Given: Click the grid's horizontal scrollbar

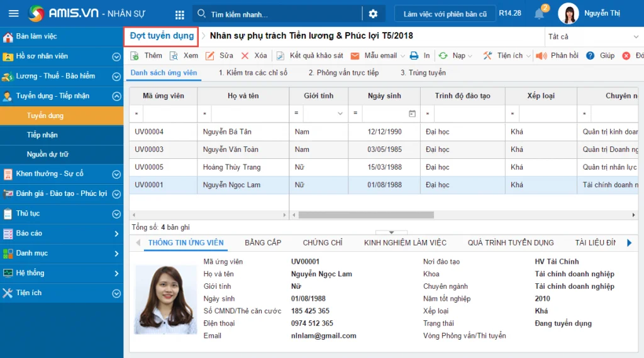Looking at the screenshot, I should coord(366,215).
